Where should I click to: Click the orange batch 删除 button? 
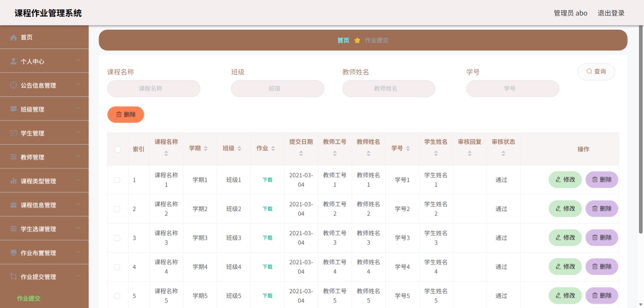point(126,115)
